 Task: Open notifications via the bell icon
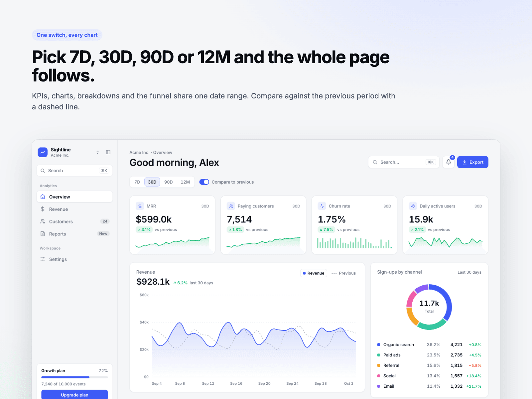coord(449,162)
